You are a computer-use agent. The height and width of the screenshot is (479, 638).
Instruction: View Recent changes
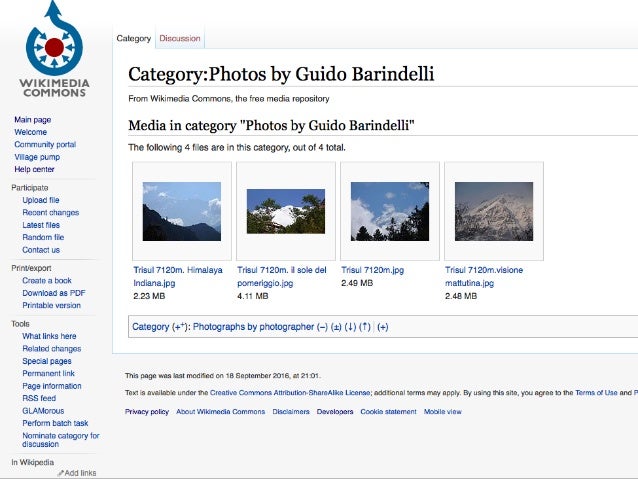(51, 212)
